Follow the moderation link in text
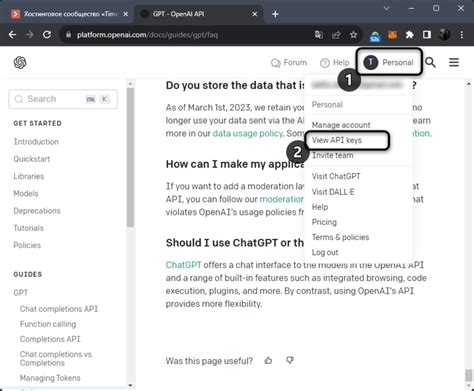 tap(282, 199)
